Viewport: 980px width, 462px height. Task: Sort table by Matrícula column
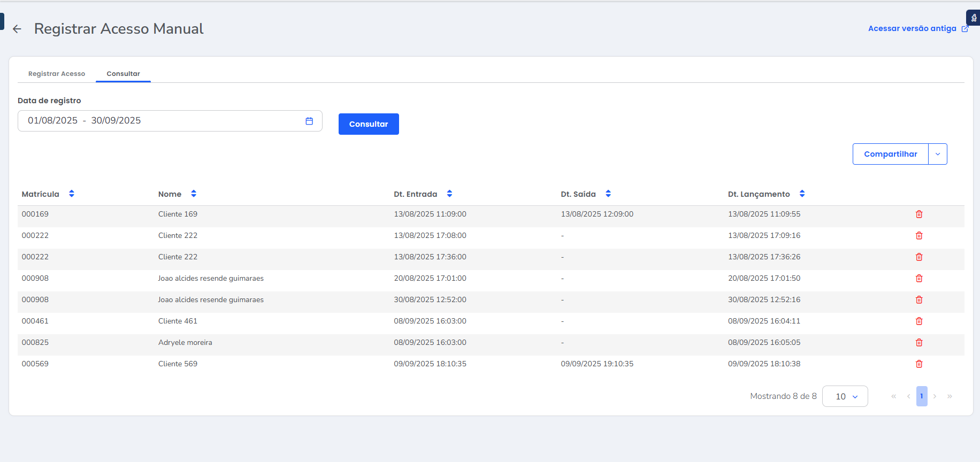pyautogui.click(x=72, y=194)
